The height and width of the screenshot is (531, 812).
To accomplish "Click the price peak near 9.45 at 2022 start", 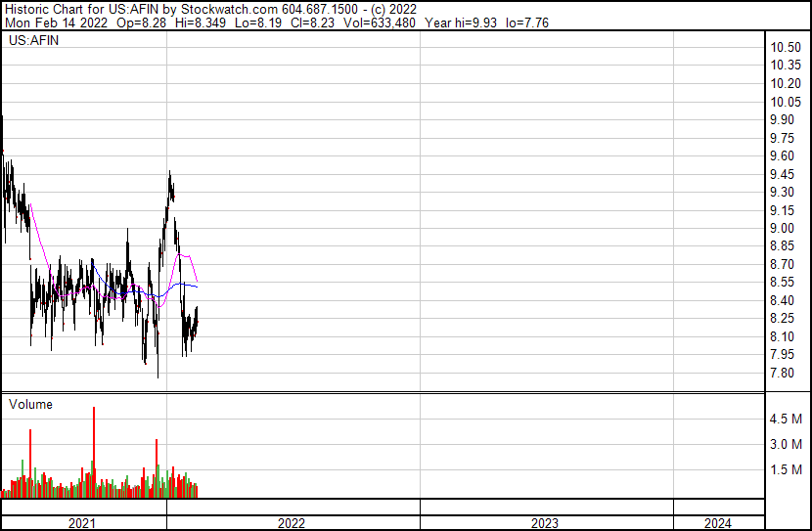I will (x=169, y=174).
